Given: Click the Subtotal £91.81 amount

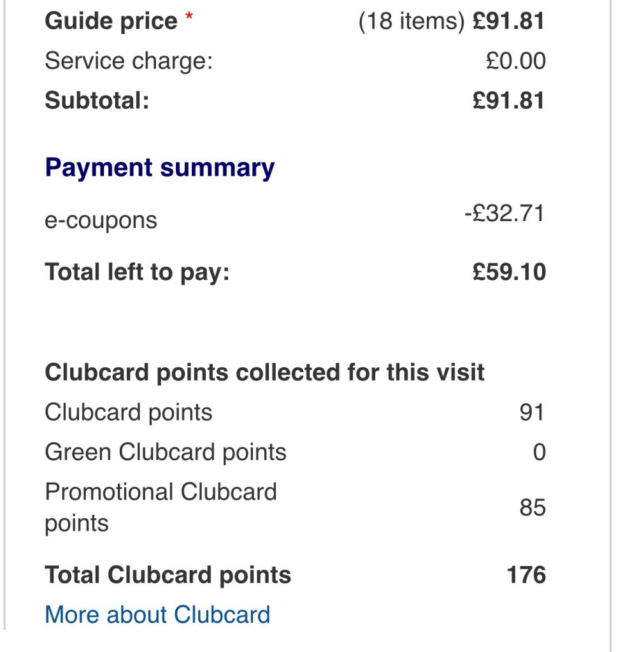Looking at the screenshot, I should (x=508, y=101).
